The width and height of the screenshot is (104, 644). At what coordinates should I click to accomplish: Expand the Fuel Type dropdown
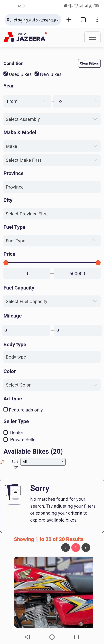coord(52,240)
